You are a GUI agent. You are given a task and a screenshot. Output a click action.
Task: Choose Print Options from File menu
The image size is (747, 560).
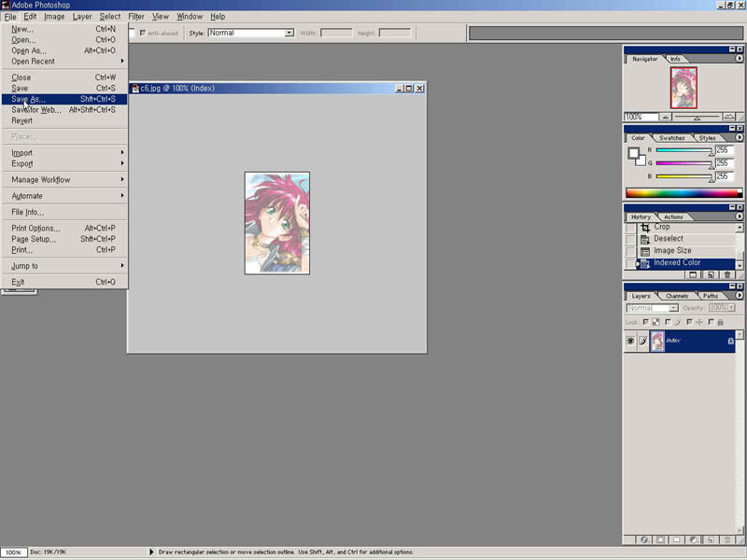tap(63, 228)
